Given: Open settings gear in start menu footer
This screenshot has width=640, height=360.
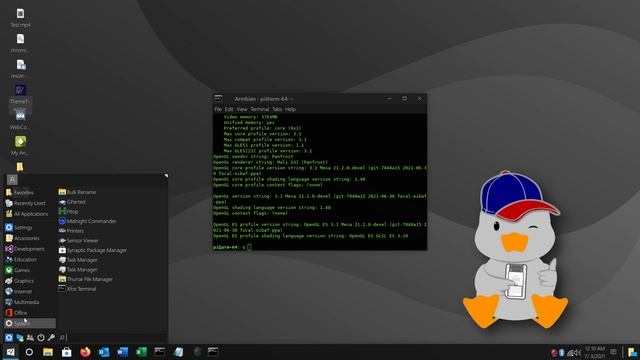Looking at the screenshot, I should pyautogui.click(x=9, y=338).
